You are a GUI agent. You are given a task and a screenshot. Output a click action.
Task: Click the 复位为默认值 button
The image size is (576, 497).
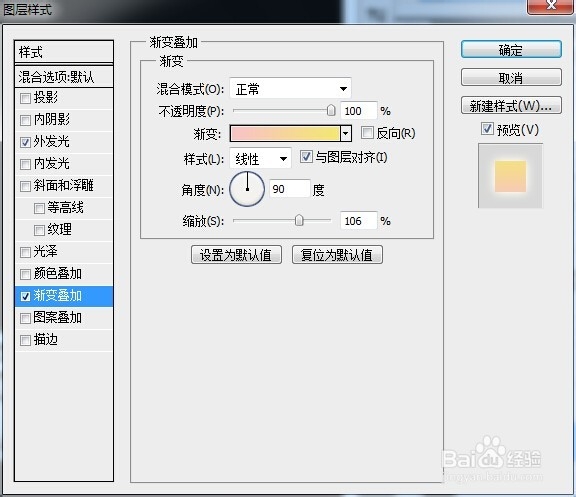[337, 255]
